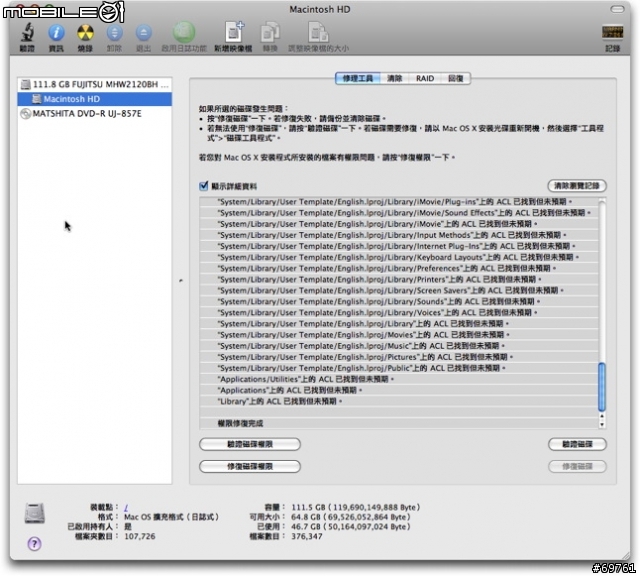Click the folder count 107,726
Screen dimensions: 640x576
[x=140, y=536]
